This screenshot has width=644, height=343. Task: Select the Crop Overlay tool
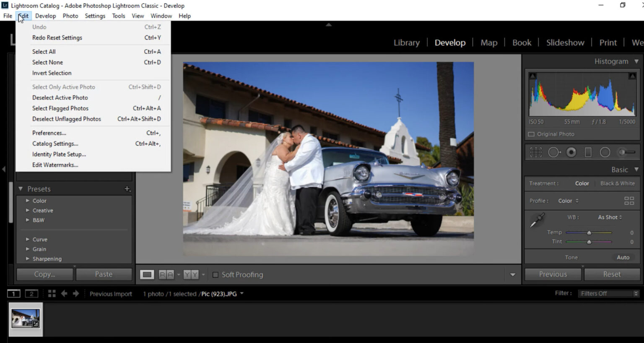(x=536, y=152)
